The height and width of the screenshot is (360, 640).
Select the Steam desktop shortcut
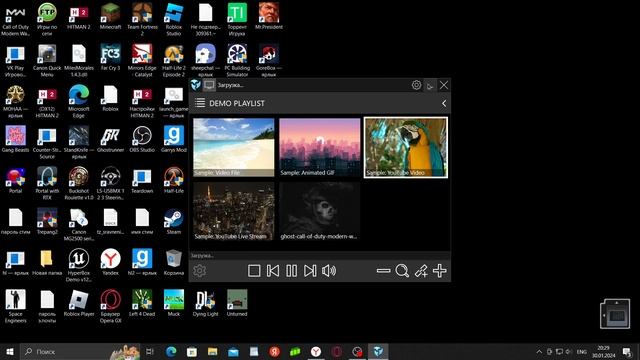click(173, 221)
